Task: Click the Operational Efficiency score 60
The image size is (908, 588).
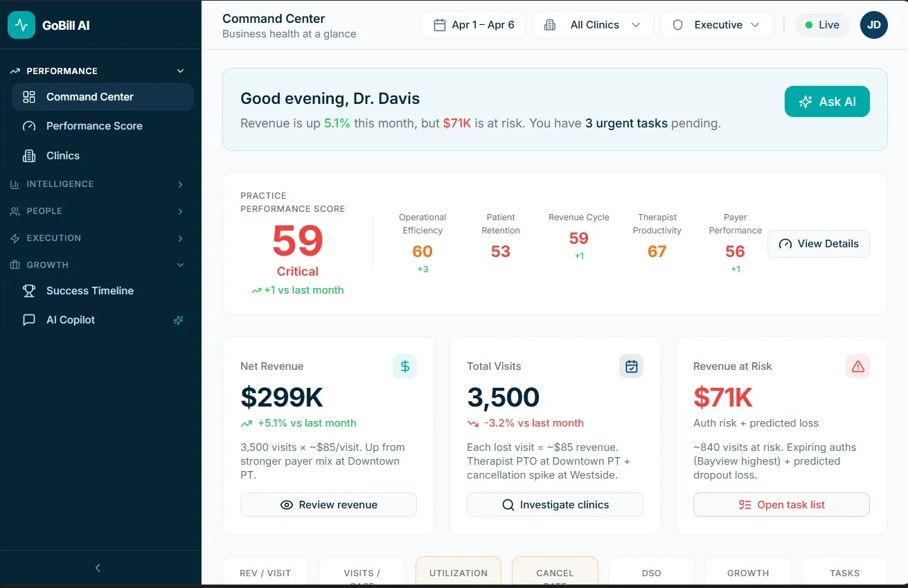Action: (x=422, y=251)
